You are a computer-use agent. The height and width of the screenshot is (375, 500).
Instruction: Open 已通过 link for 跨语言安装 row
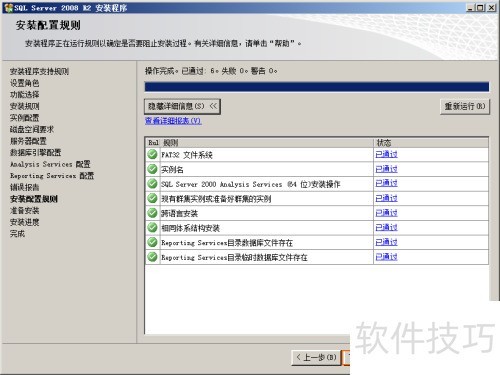[386, 213]
